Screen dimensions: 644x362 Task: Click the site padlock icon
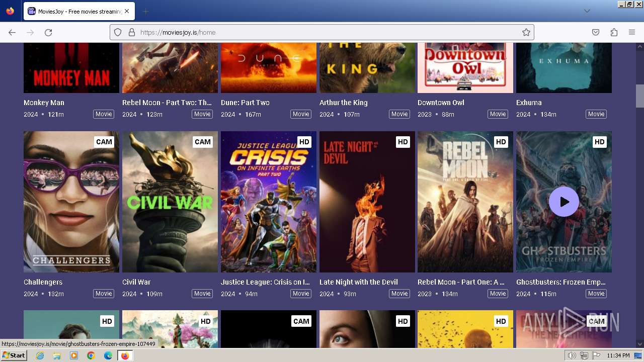click(x=132, y=32)
